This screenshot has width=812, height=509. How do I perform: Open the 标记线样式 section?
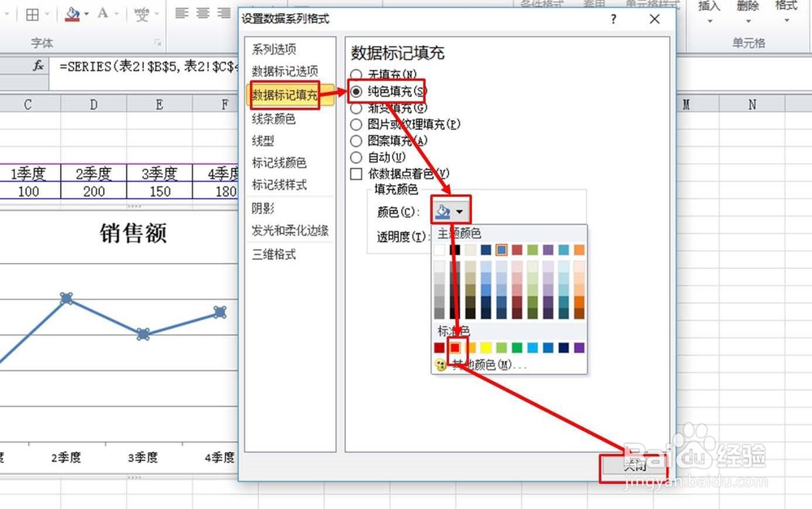pyautogui.click(x=279, y=185)
